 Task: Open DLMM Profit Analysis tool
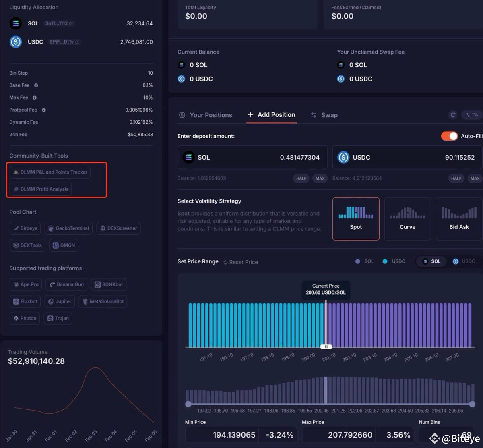[x=41, y=189]
